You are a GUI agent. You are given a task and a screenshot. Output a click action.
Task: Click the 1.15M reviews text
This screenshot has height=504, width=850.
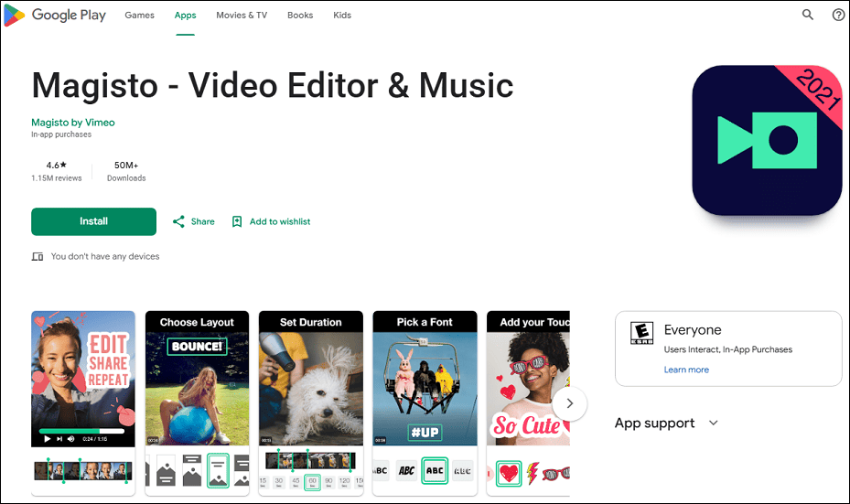coord(57,178)
